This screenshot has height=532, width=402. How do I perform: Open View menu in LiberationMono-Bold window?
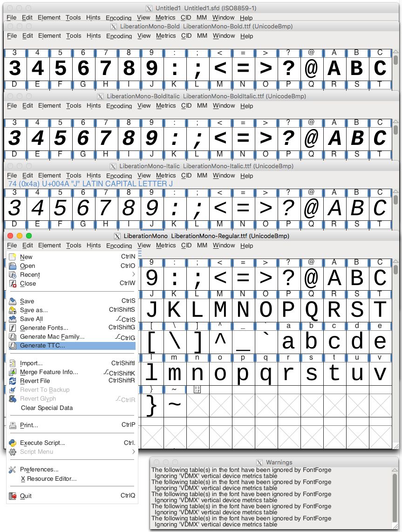144,35
